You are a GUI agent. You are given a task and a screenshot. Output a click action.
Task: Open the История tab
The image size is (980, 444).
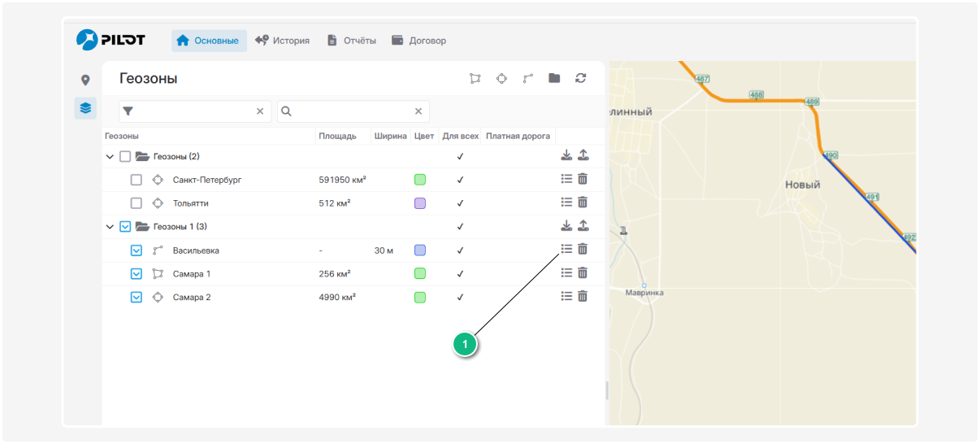[x=282, y=41]
